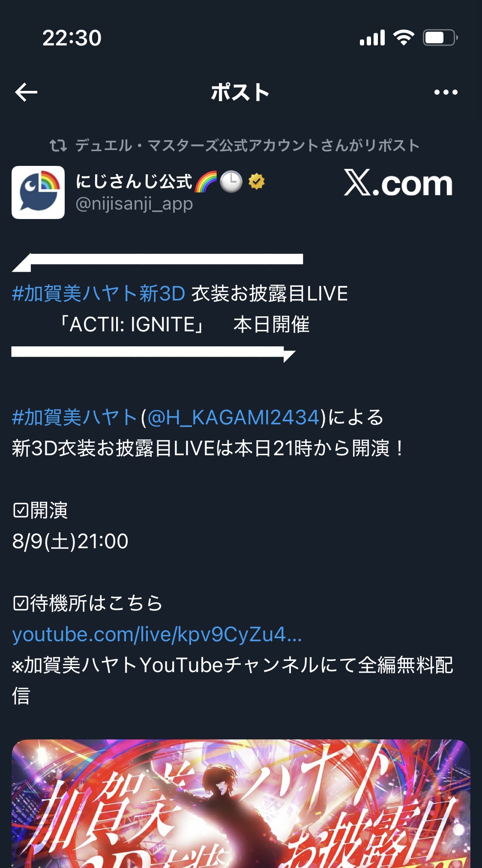This screenshot has height=868, width=482.
Task: Tap the にじさんじ公式 display name
Action: 134,181
